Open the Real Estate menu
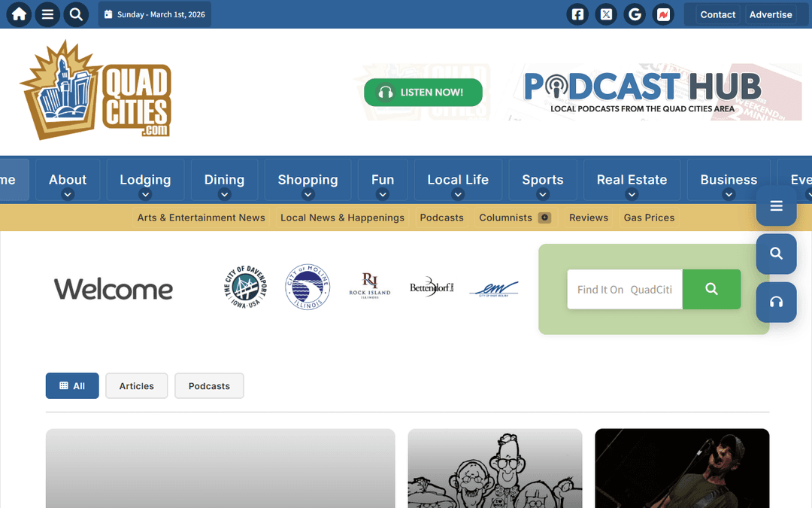This screenshot has width=812, height=508. pos(632,180)
